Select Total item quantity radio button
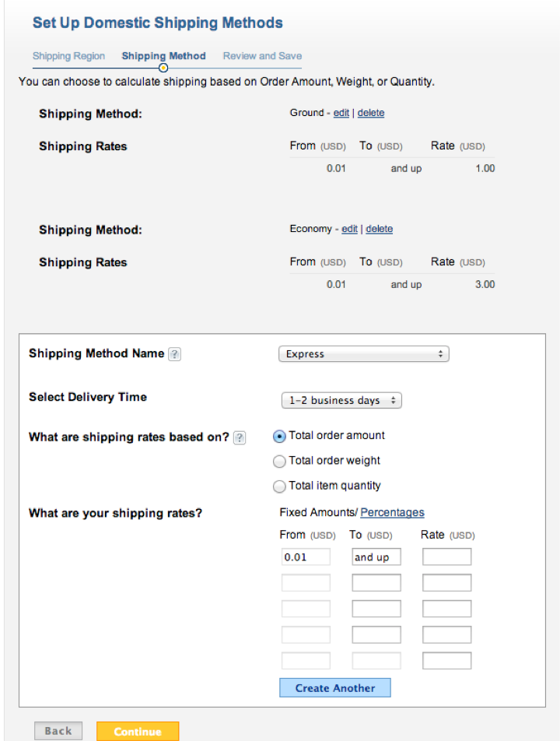 pos(280,486)
